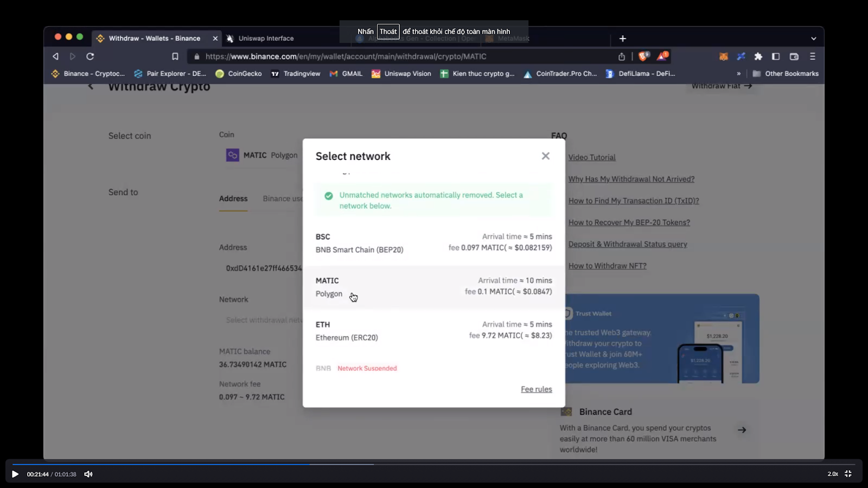868x488 pixels.
Task: Change the 2.0x playback speed
Action: point(833,474)
